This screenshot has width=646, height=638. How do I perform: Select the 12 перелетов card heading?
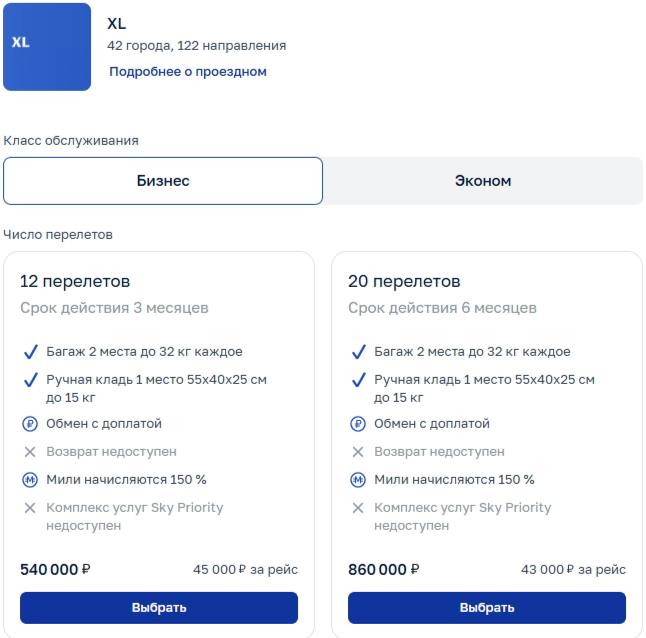(x=75, y=281)
